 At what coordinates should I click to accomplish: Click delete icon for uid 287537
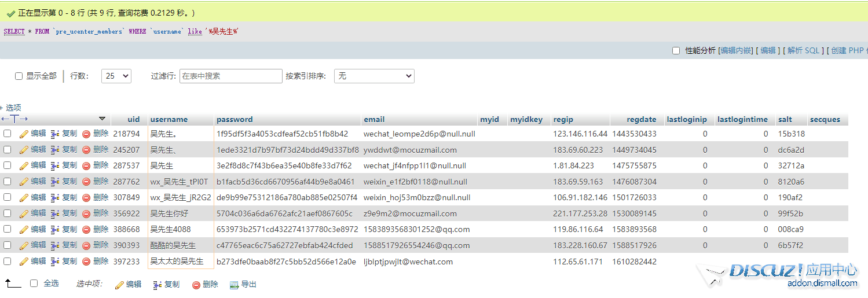pyautogui.click(x=86, y=165)
